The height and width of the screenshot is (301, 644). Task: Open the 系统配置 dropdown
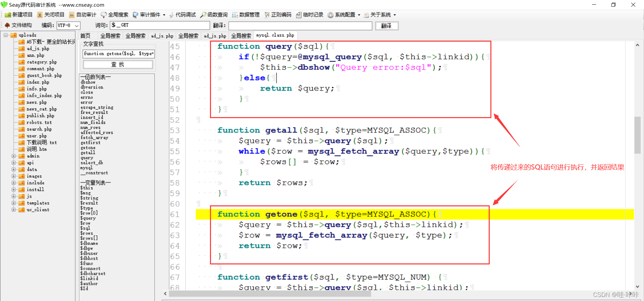click(344, 15)
